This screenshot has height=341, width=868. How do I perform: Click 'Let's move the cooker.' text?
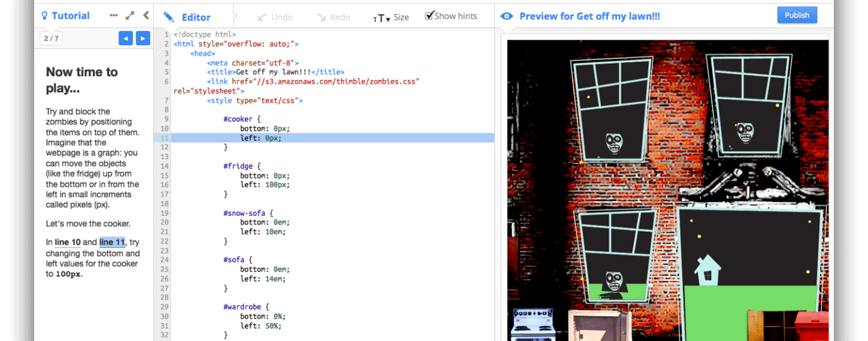tap(88, 224)
